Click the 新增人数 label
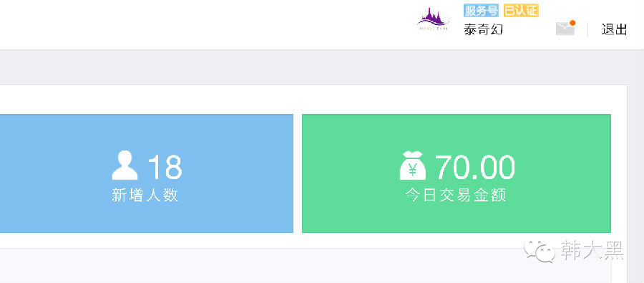The width and height of the screenshot is (644, 283). coord(145,196)
